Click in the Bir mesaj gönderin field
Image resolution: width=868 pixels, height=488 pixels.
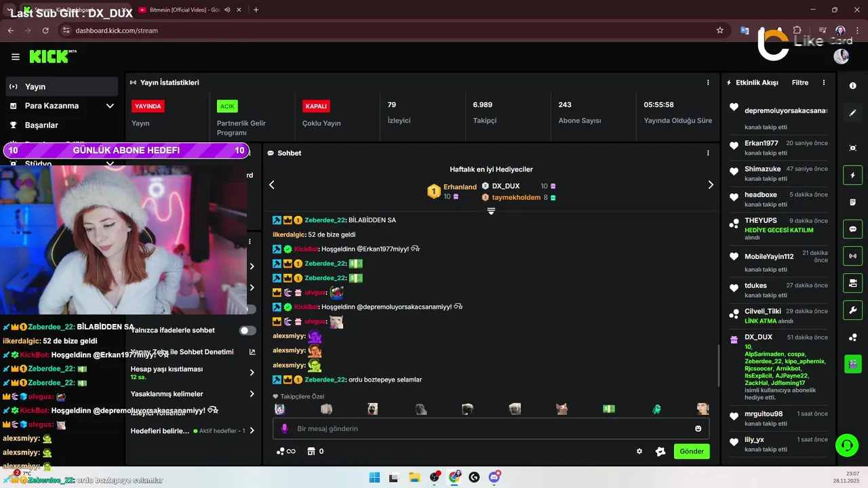coord(491,428)
